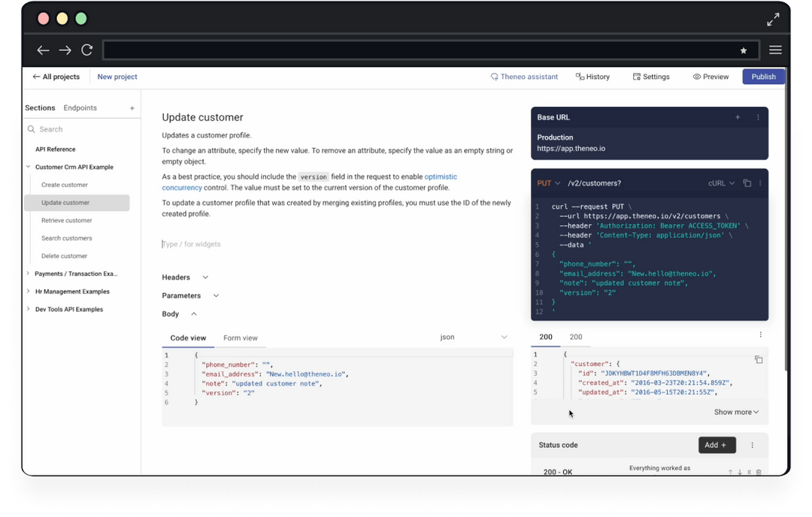Switch to the Endpoints tab
This screenshot has height=517, width=812.
click(79, 107)
